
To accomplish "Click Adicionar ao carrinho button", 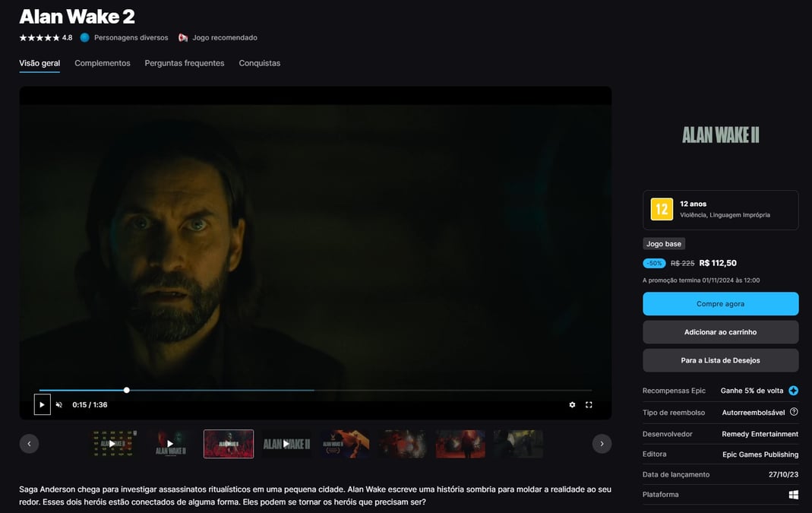I will point(720,332).
